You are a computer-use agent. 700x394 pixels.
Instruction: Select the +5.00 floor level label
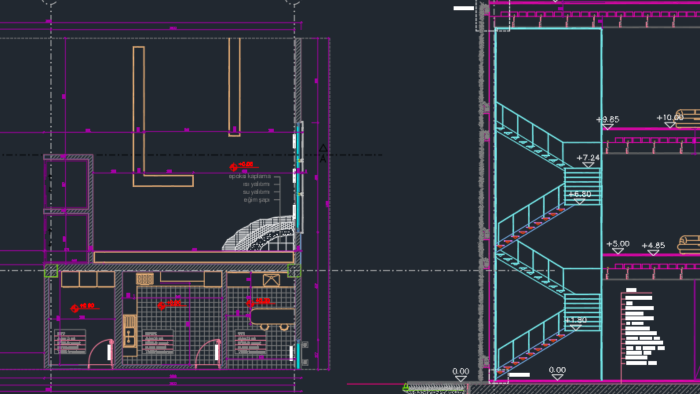tap(618, 244)
